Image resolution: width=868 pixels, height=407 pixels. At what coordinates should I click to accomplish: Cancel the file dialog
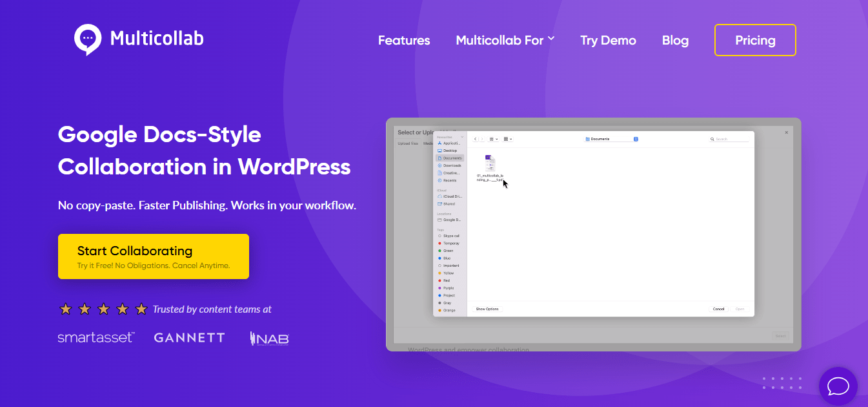(x=718, y=309)
